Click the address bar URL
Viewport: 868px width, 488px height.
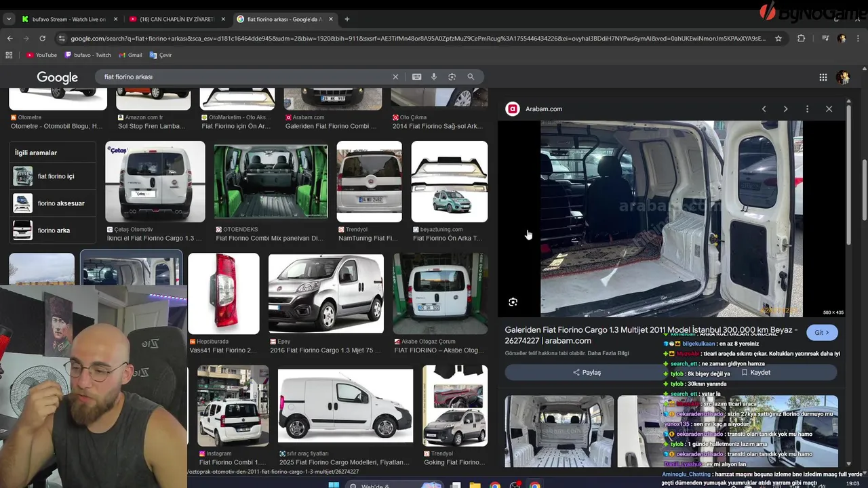pyautogui.click(x=417, y=39)
